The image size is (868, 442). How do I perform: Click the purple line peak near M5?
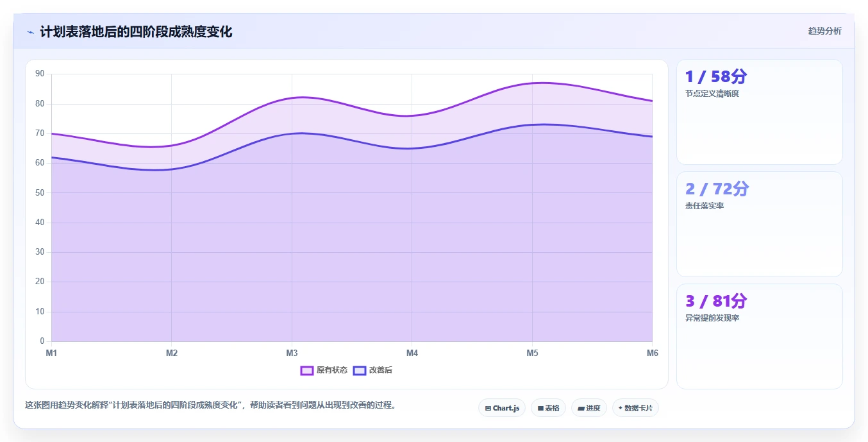point(542,83)
